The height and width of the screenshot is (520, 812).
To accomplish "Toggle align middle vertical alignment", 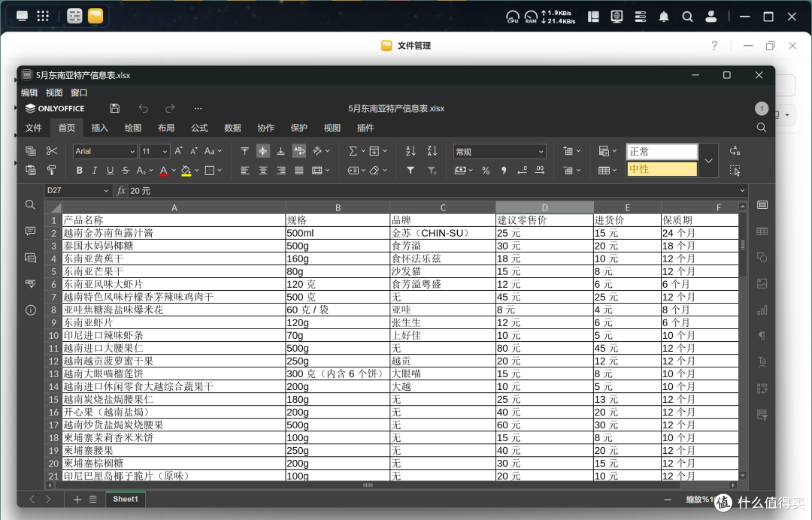I will pos(263,150).
